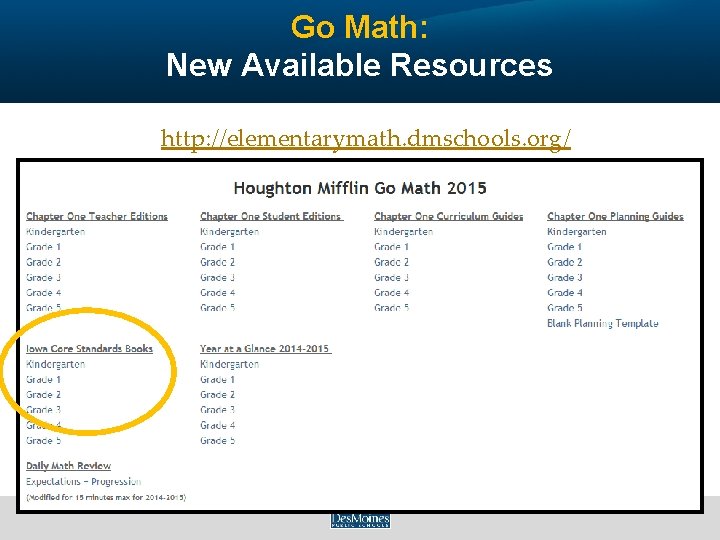
Task: Open Grade 3 under Chapter One Teacher Editions
Action: (x=44, y=277)
